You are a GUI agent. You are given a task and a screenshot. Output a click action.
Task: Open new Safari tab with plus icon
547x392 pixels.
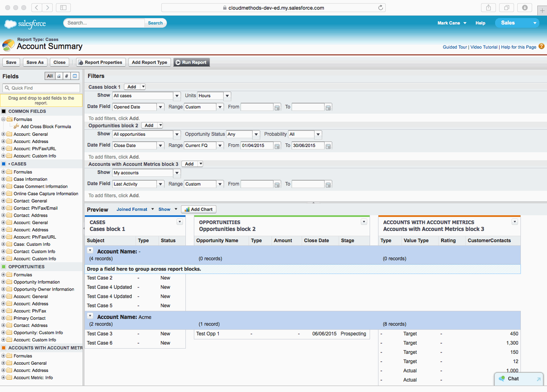point(542,10)
